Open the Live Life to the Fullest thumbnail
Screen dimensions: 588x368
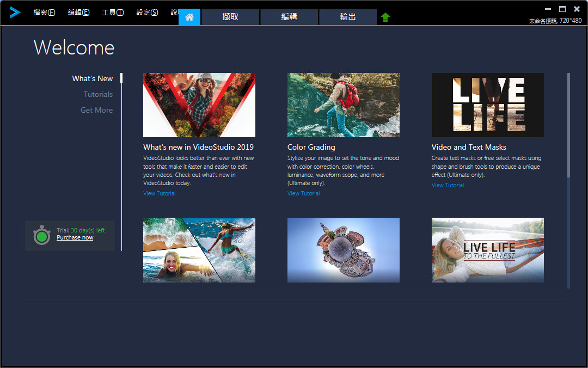pos(487,250)
